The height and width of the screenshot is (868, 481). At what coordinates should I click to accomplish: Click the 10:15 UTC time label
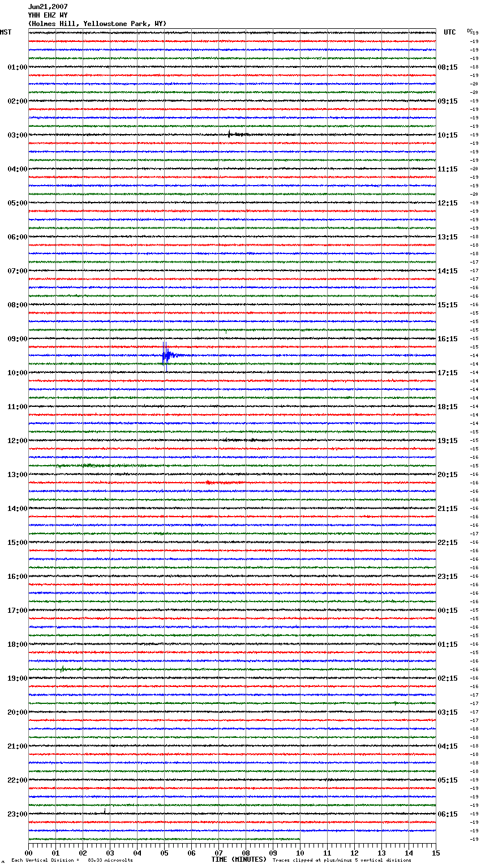point(448,135)
